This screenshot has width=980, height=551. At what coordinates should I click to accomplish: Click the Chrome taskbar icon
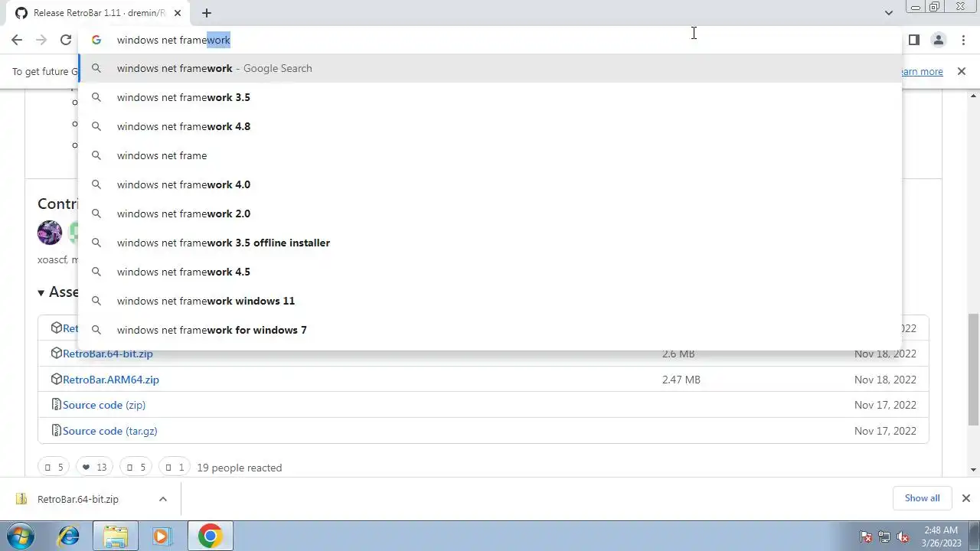tap(210, 536)
